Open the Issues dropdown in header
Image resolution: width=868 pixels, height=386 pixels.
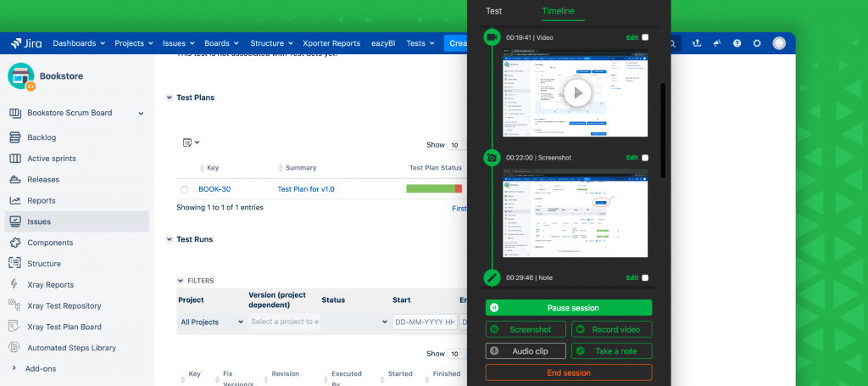(x=178, y=43)
